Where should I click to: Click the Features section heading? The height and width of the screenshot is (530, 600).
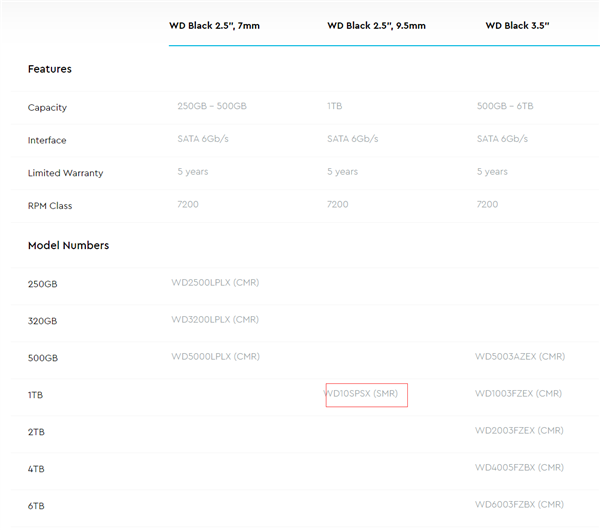50,69
